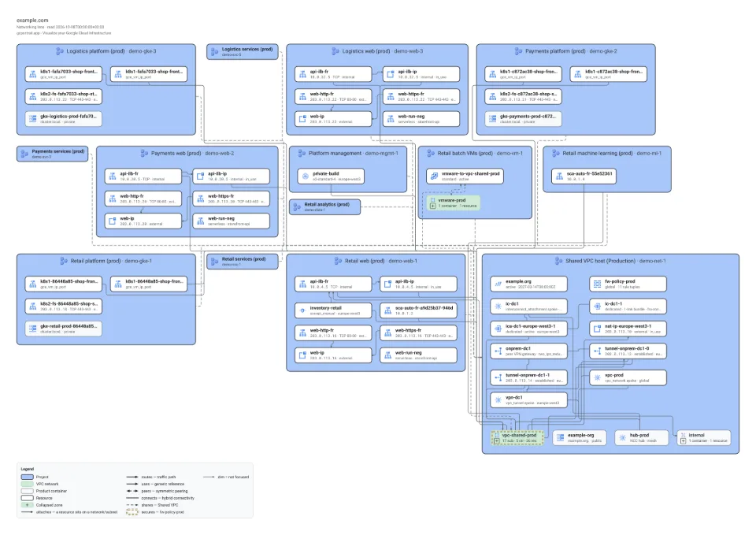Click the Logistics services (prod) project icon
This screenshot has width=756, height=535.
click(214, 52)
